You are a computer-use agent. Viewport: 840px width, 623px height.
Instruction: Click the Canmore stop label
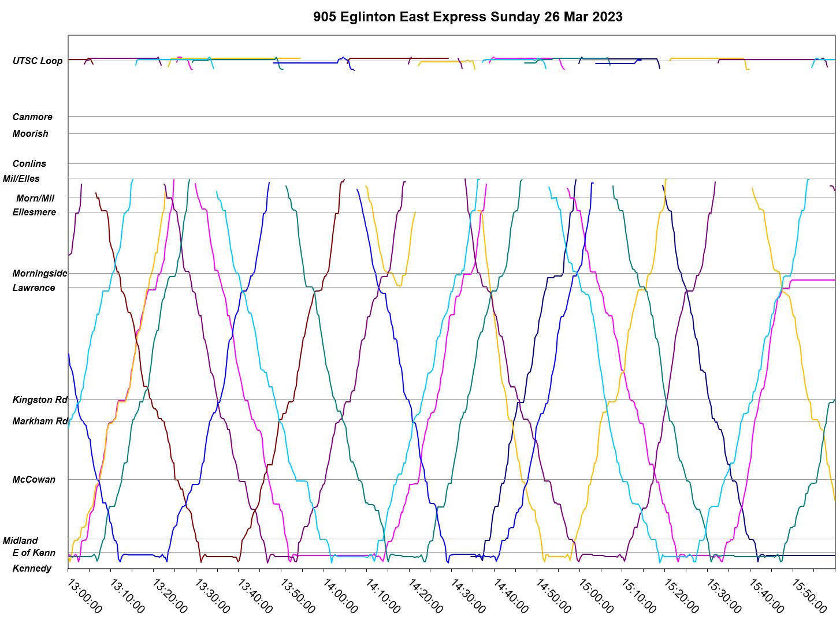pos(32,117)
